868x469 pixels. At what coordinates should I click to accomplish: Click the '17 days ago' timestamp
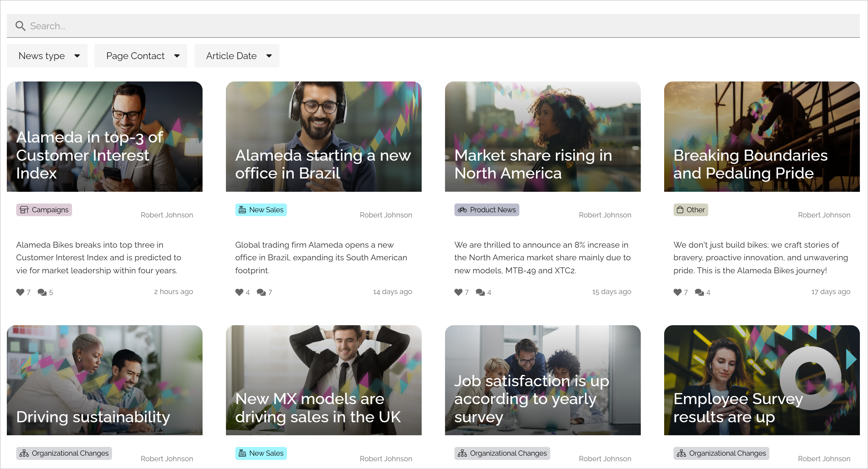click(x=831, y=292)
